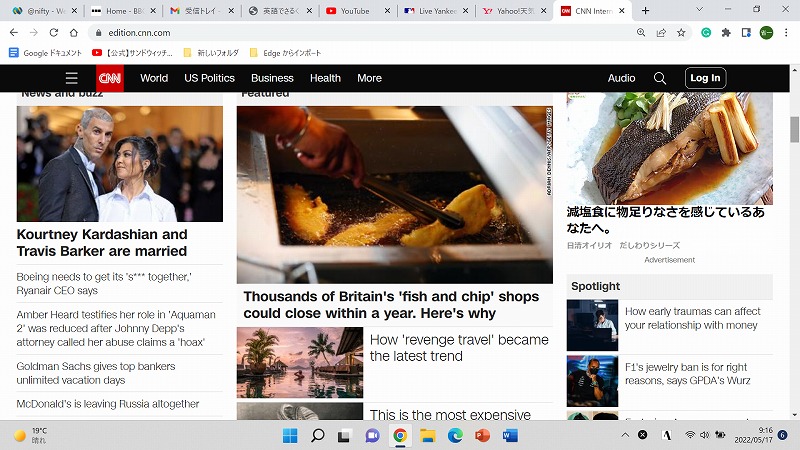Open a new browser tab
This screenshot has width=800, height=450.
tap(645, 10)
